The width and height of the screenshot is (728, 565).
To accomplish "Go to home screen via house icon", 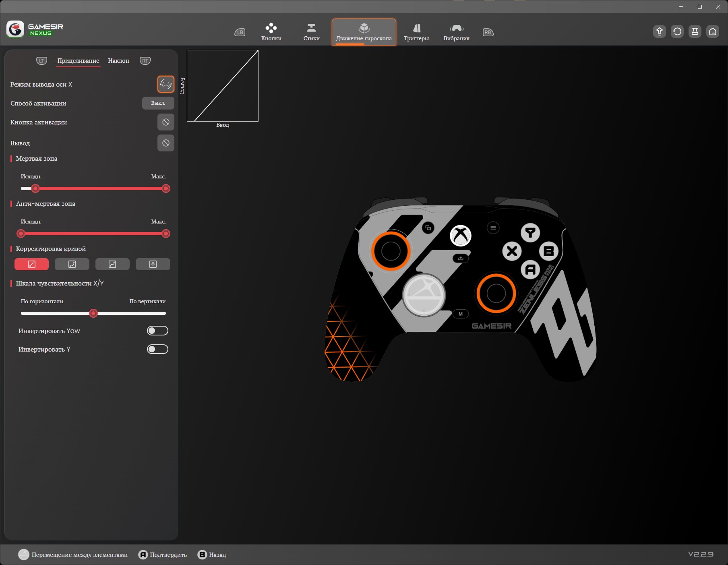I will coord(713,31).
